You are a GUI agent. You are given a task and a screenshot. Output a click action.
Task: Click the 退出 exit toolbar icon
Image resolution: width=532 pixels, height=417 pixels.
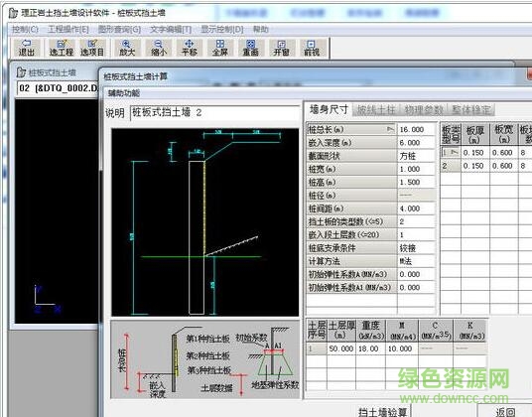pos(27,48)
